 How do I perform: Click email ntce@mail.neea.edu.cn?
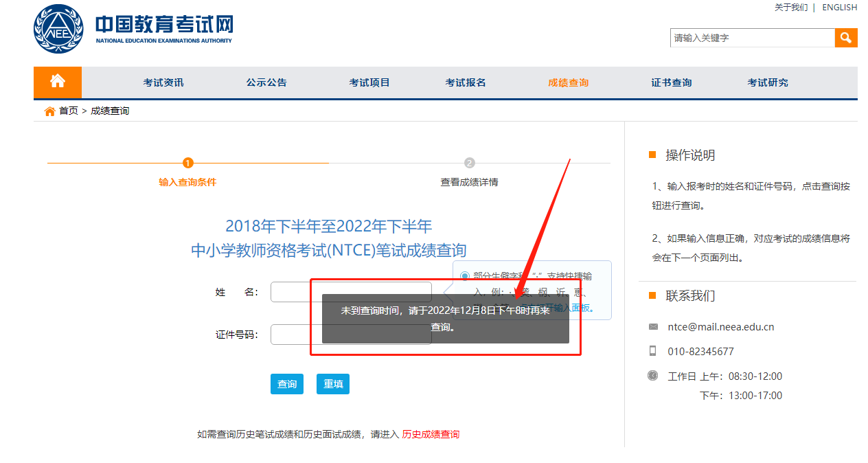pos(721,327)
